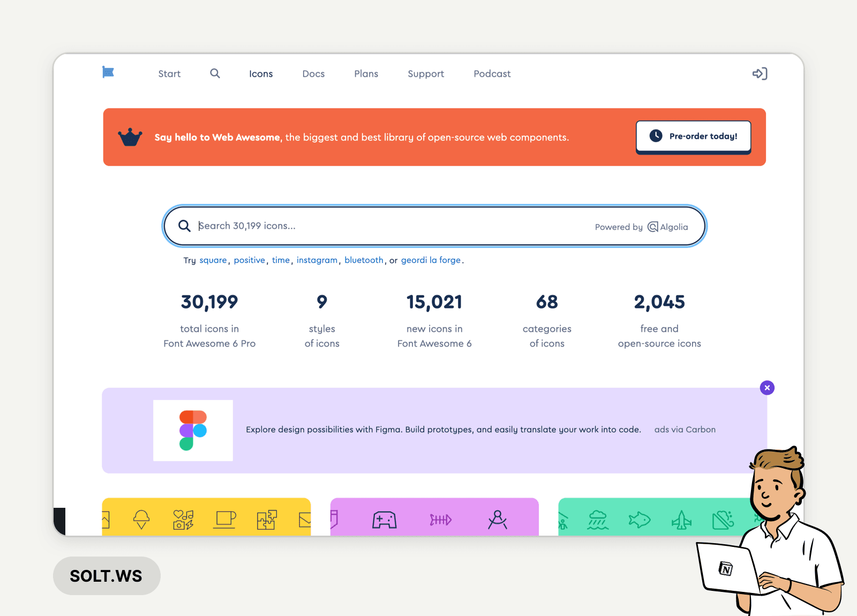The height and width of the screenshot is (616, 857).
Task: Select the ice cream cone icon
Action: click(141, 519)
